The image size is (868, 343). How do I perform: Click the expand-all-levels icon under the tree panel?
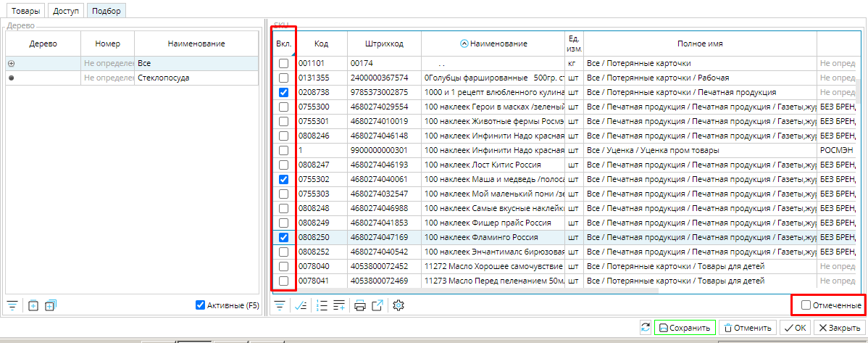(50, 305)
